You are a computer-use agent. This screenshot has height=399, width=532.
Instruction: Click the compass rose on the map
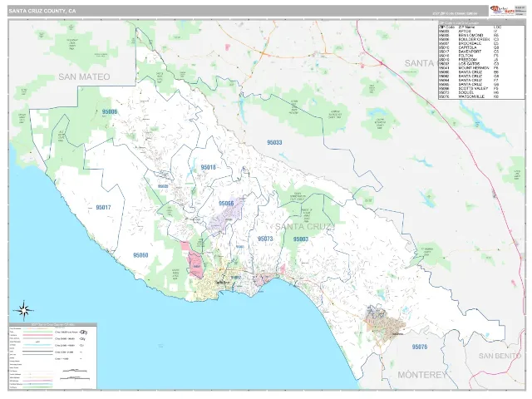[23, 310]
